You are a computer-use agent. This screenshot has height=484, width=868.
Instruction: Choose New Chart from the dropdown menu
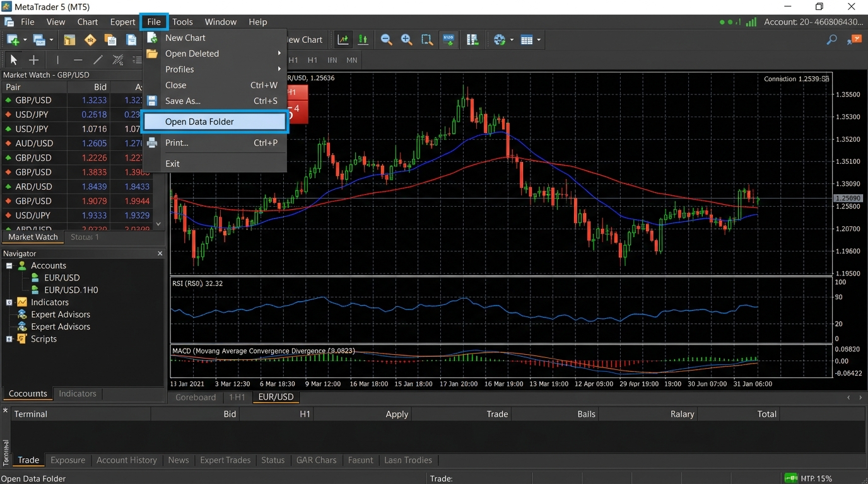(x=215, y=38)
